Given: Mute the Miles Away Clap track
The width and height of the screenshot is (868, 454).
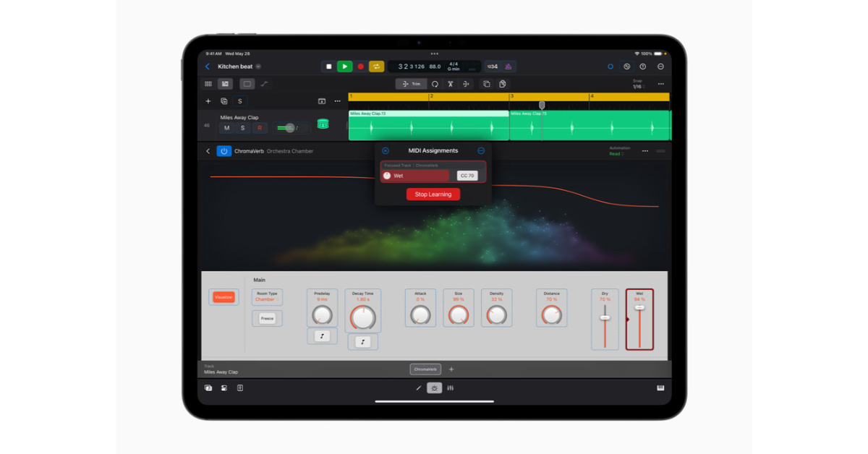Looking at the screenshot, I should pyautogui.click(x=226, y=128).
